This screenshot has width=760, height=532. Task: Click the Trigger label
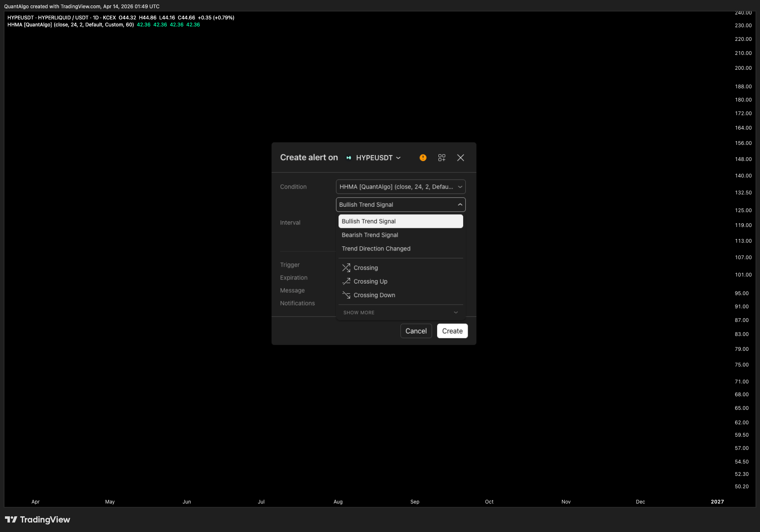[290, 265]
